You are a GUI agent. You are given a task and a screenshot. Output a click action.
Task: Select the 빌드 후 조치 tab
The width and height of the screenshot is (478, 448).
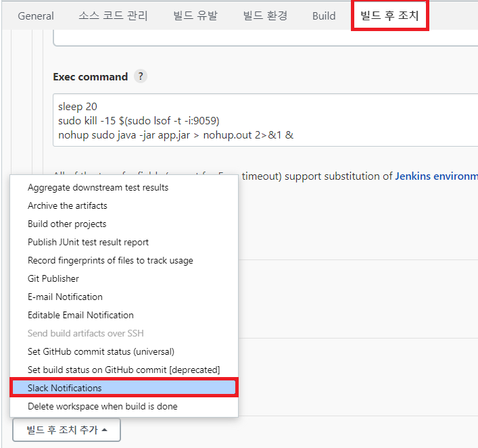pos(390,16)
